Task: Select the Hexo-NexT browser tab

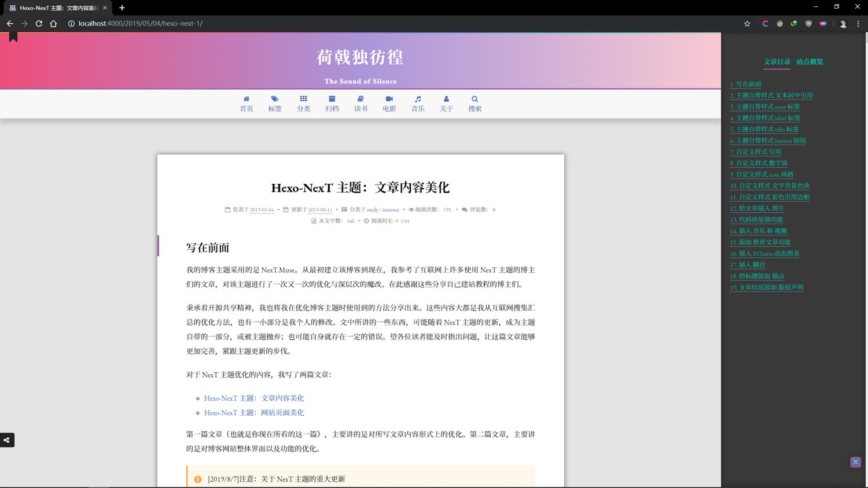Action: point(58,8)
